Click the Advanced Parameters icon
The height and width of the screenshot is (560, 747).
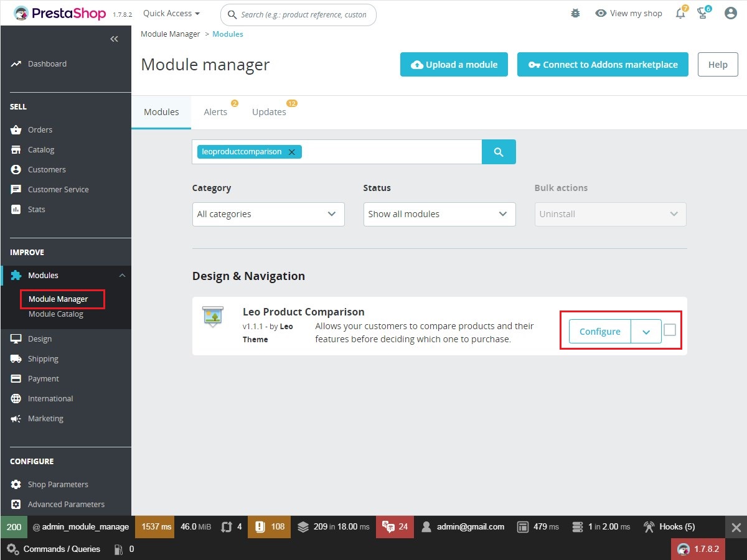pyautogui.click(x=16, y=504)
